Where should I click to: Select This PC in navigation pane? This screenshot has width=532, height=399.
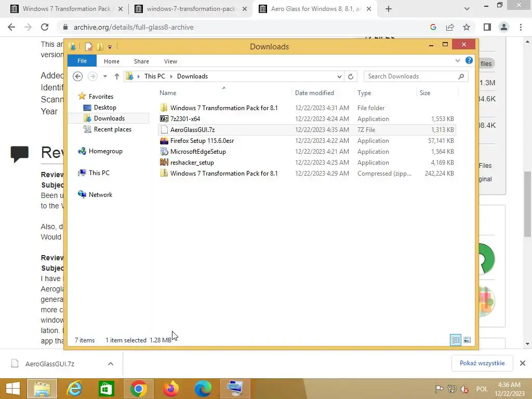(99, 173)
